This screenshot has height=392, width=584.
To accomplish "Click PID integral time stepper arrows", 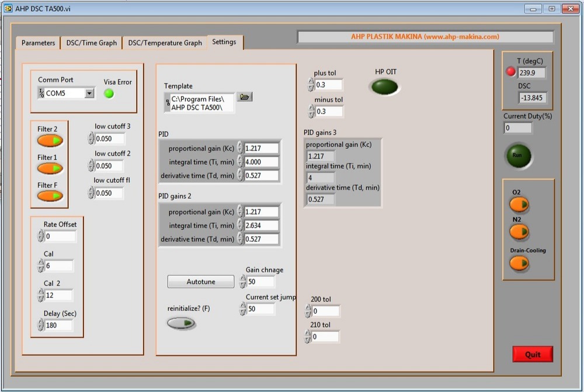I will click(240, 162).
